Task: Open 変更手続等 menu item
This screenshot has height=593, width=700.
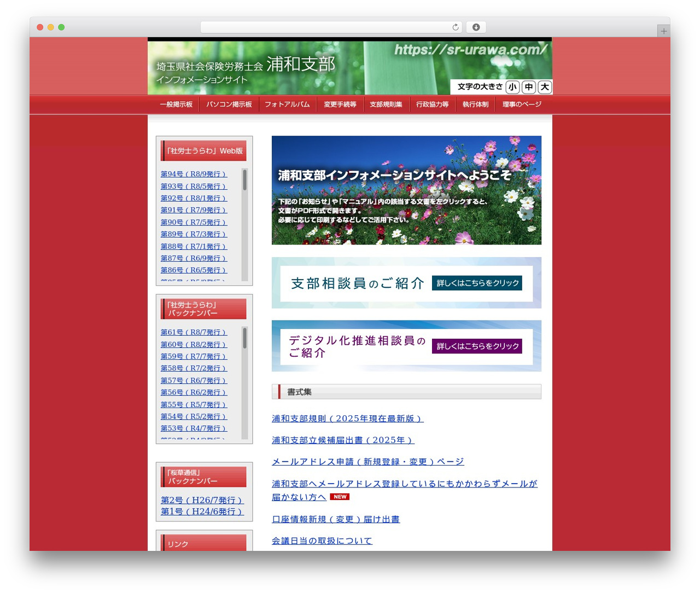Action: (340, 104)
